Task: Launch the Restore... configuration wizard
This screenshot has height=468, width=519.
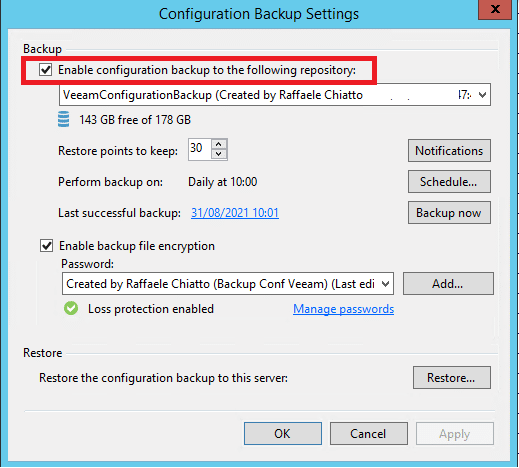Action: click(452, 378)
